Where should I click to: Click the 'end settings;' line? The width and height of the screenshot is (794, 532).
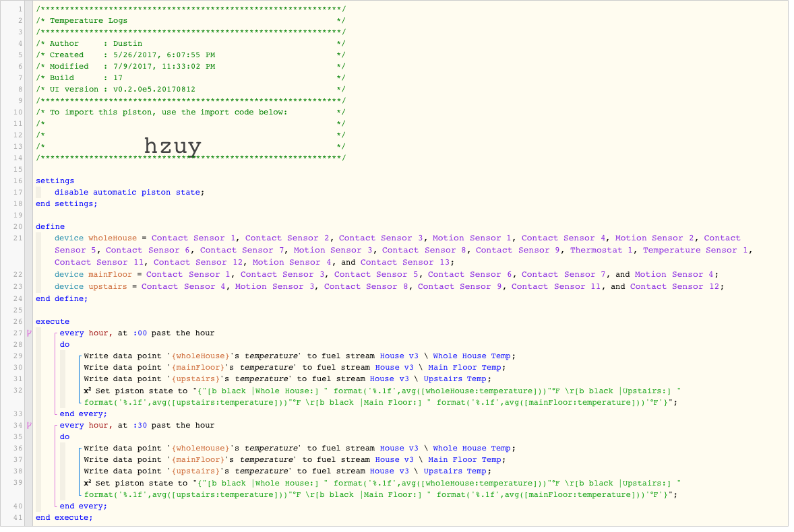click(66, 204)
